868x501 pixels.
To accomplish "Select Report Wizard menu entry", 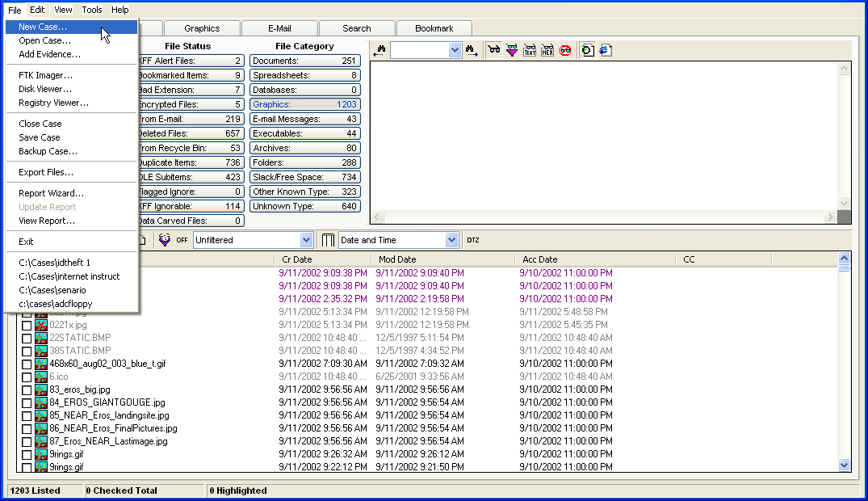I will [71, 193].
